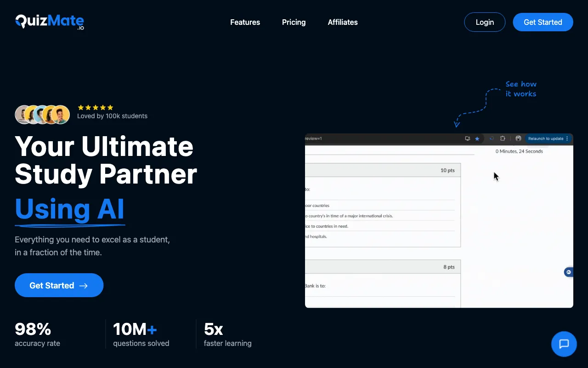The height and width of the screenshot is (368, 588).
Task: Click the Login button
Action: click(x=485, y=22)
